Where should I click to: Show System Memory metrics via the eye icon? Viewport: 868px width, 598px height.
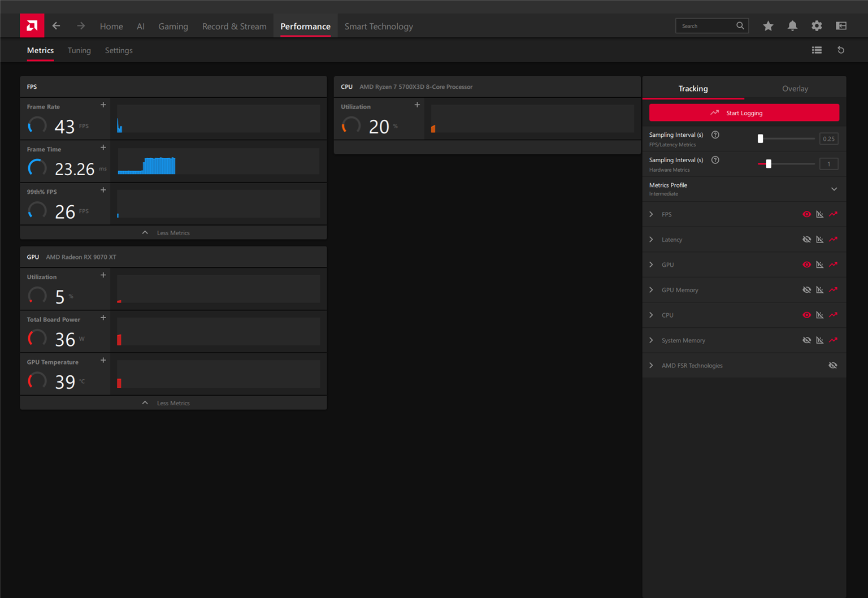806,340
